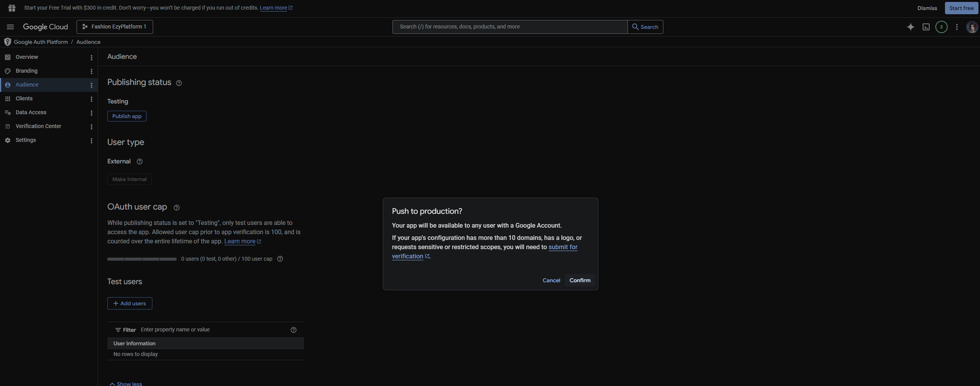The width and height of the screenshot is (980, 386).
Task: Activate Cloud Shell terminal icon
Action: 926,27
